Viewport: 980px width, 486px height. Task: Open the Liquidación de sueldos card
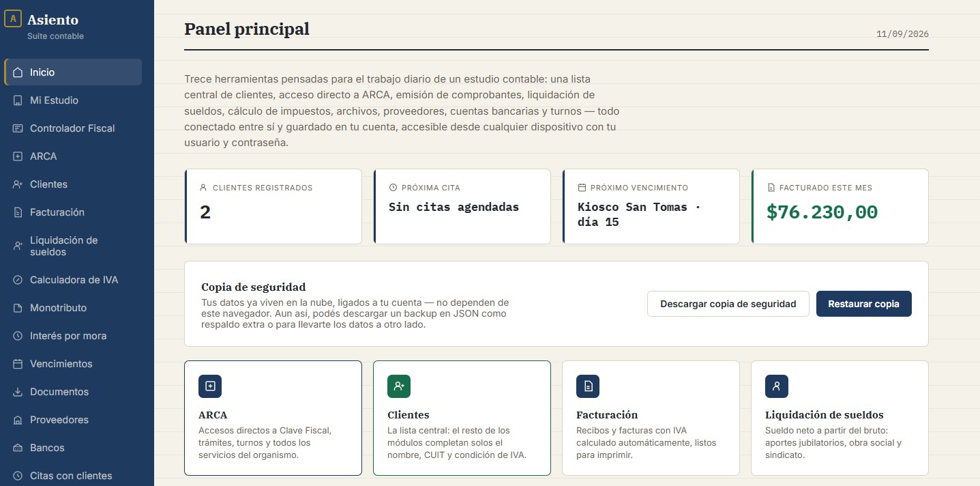click(x=840, y=418)
